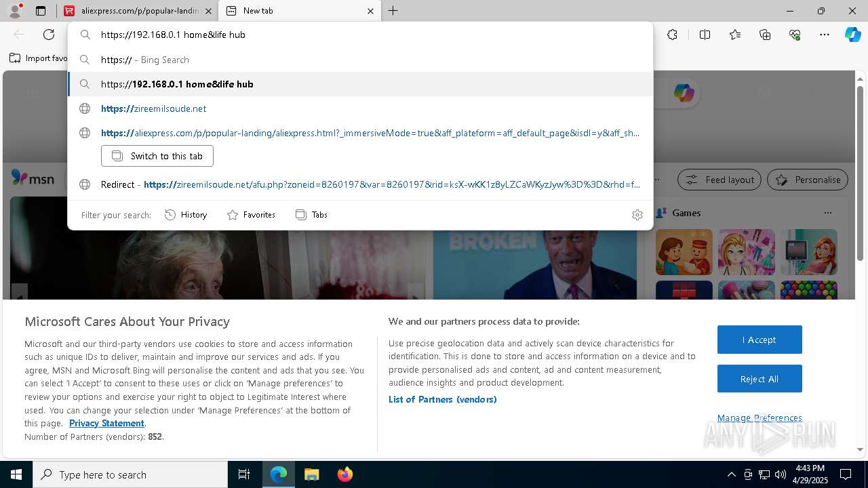Image resolution: width=868 pixels, height=488 pixels.
Task: Filter suggestions by Tabs
Action: (311, 215)
